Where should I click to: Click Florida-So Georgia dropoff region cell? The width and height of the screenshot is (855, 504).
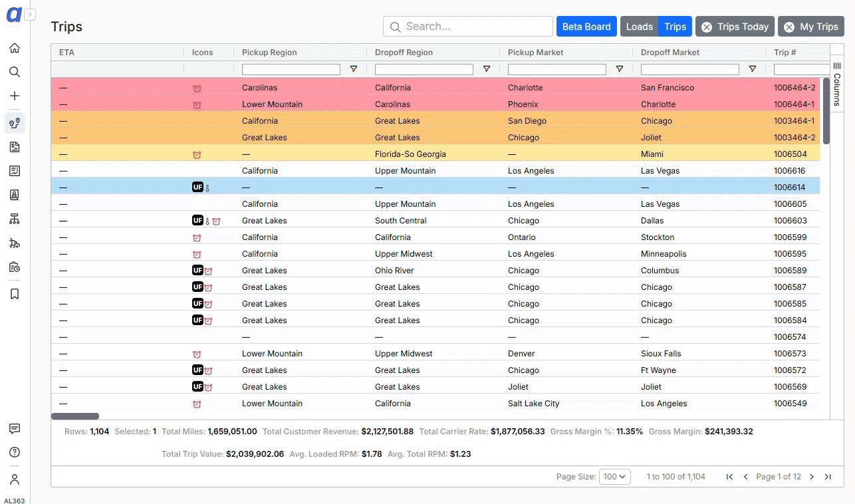click(410, 154)
